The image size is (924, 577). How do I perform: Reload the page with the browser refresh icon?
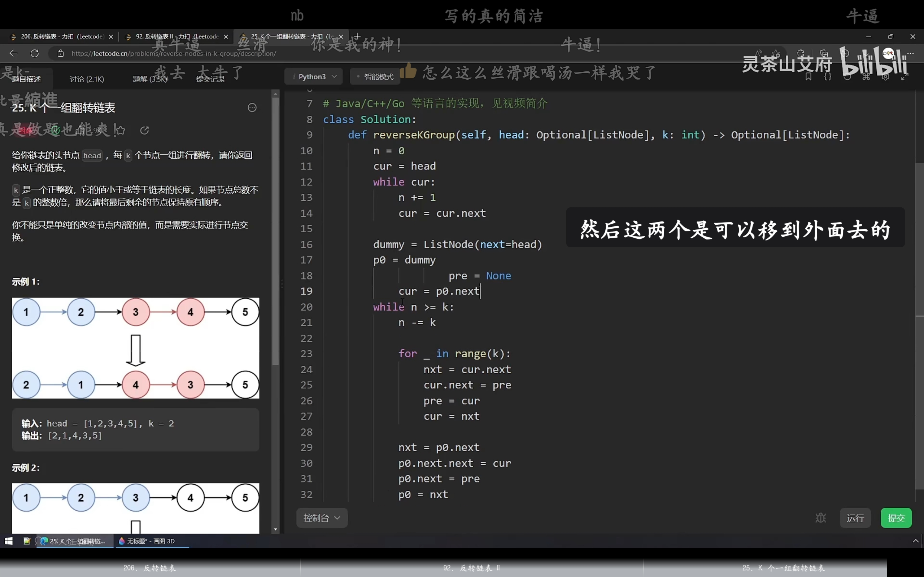(35, 53)
